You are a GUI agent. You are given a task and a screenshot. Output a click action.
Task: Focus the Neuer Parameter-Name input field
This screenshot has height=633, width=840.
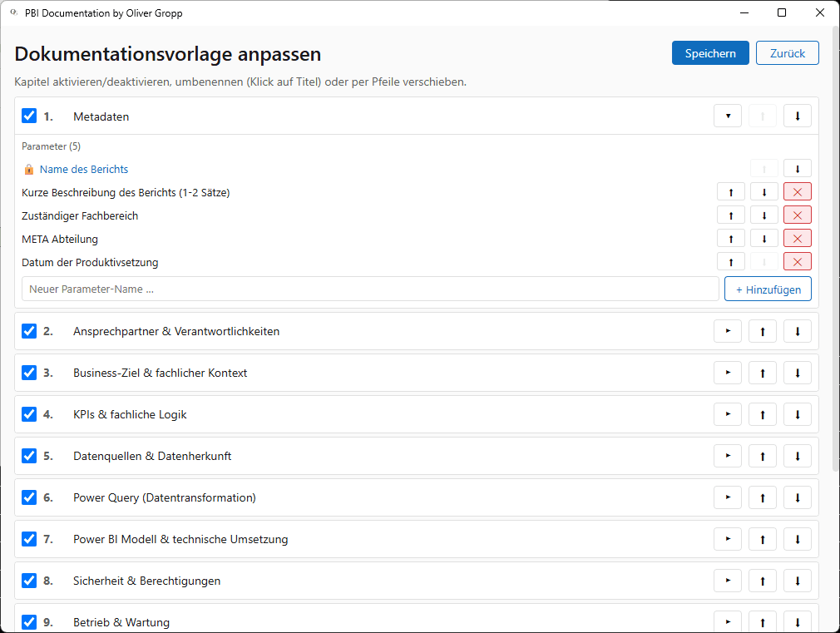370,289
